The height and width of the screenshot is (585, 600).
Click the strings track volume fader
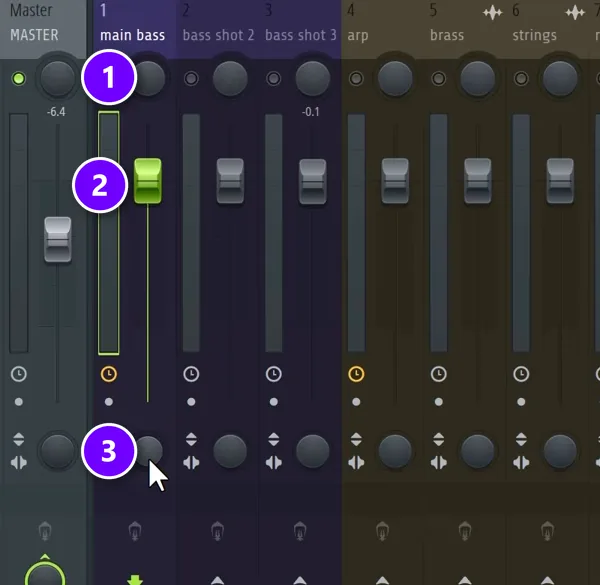point(560,181)
